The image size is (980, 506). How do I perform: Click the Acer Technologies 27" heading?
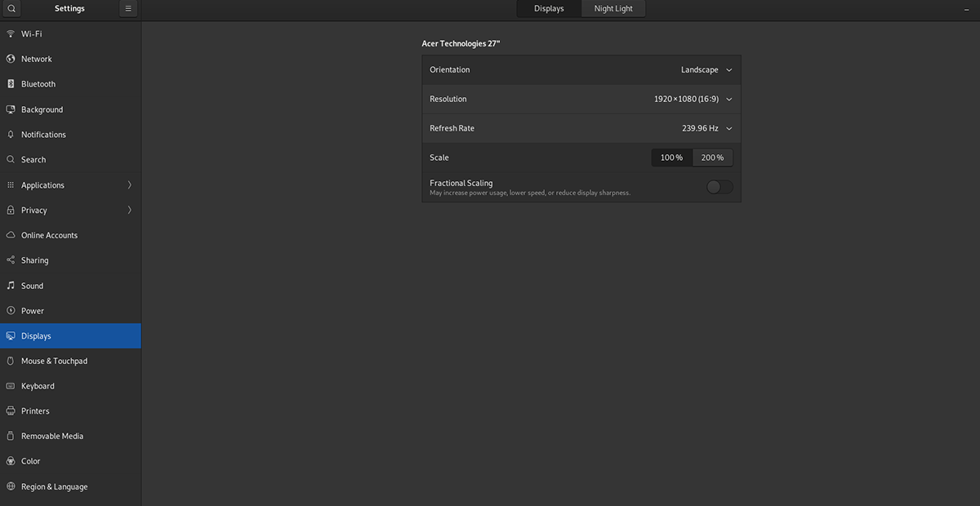coord(461,43)
